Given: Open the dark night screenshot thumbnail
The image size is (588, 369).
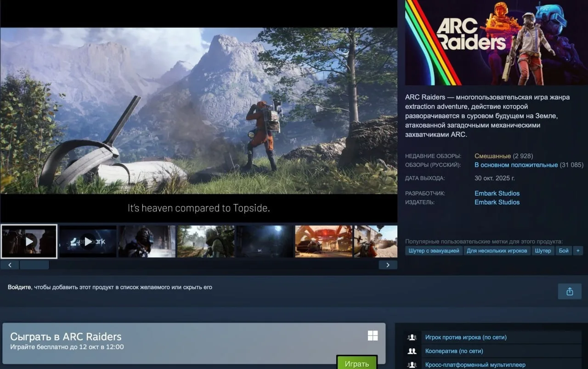Looking at the screenshot, I should pyautogui.click(x=265, y=241).
